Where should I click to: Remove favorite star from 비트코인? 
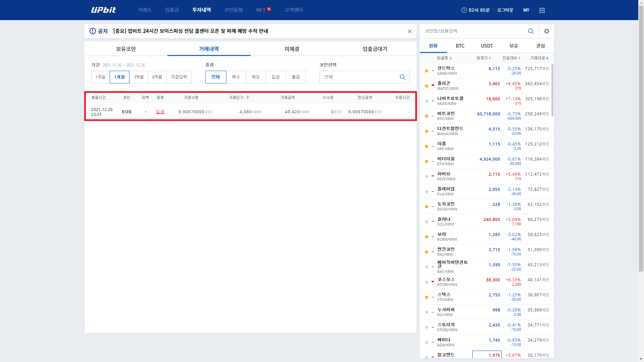[427, 116]
